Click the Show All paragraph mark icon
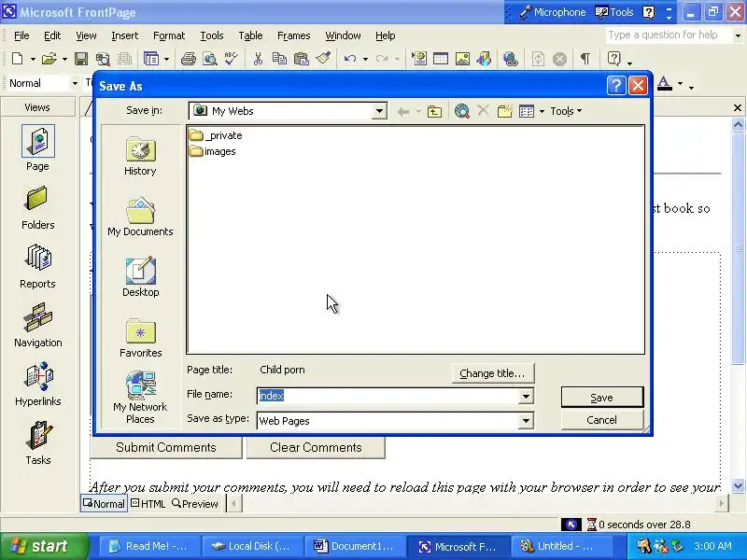 585,59
